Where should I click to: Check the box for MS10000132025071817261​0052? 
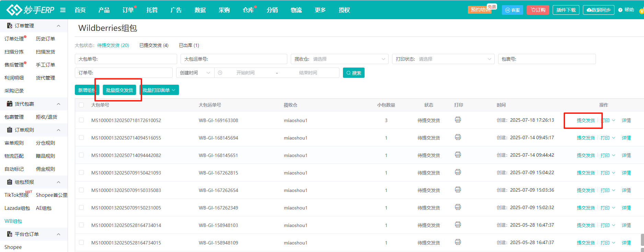81,120
